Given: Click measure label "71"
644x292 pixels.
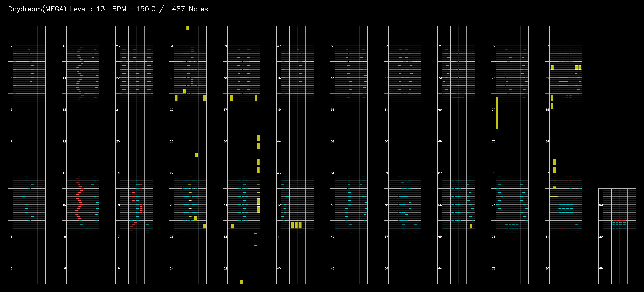Looking at the screenshot, I should (440, 46).
